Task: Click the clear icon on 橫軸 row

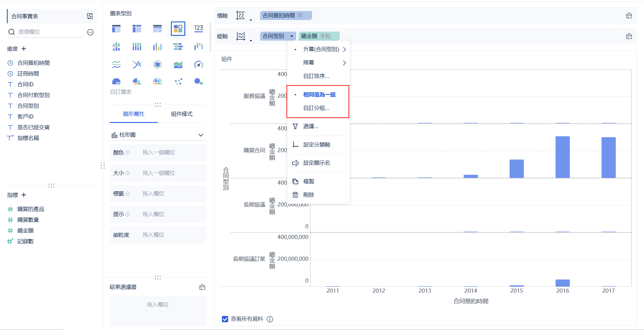Action: pyautogui.click(x=629, y=16)
